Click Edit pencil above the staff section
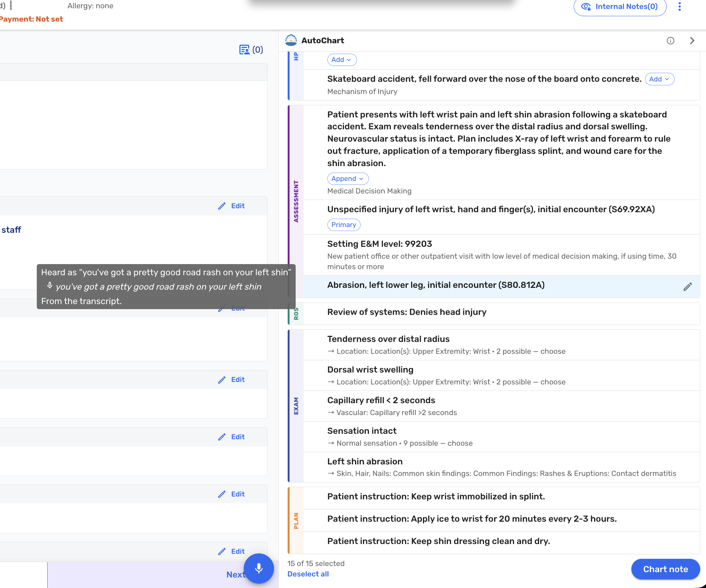Image resolution: width=706 pixels, height=588 pixels. (231, 206)
